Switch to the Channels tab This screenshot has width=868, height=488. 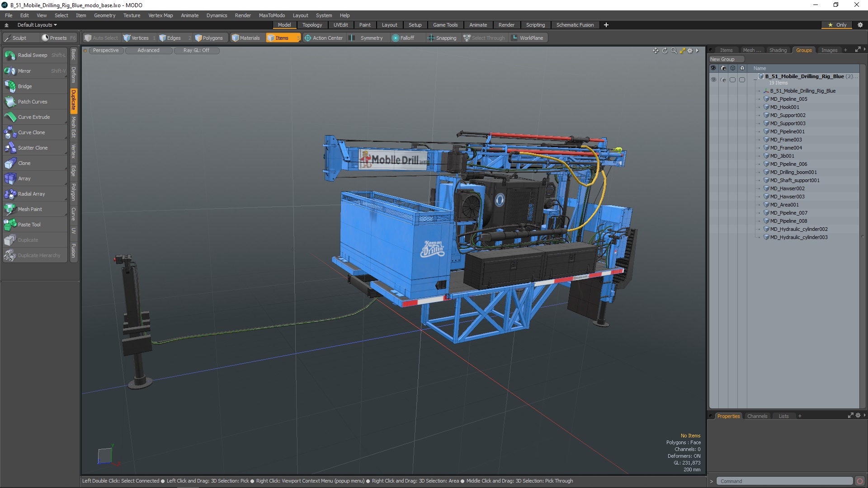pyautogui.click(x=757, y=416)
